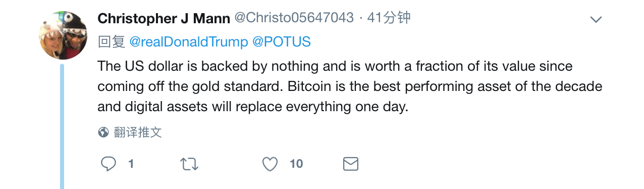This screenshot has height=189, width=644.
Task: Visit the @POTUS mention link
Action: (281, 42)
